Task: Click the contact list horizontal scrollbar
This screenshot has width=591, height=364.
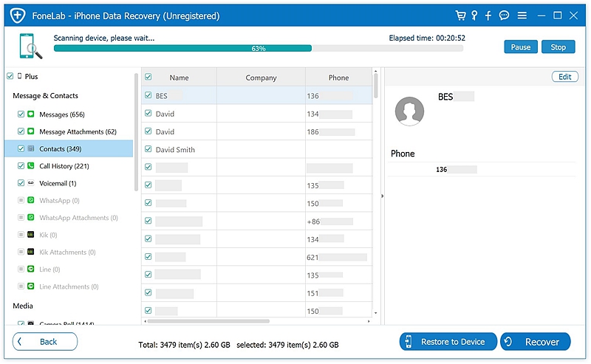Action: click(208, 321)
